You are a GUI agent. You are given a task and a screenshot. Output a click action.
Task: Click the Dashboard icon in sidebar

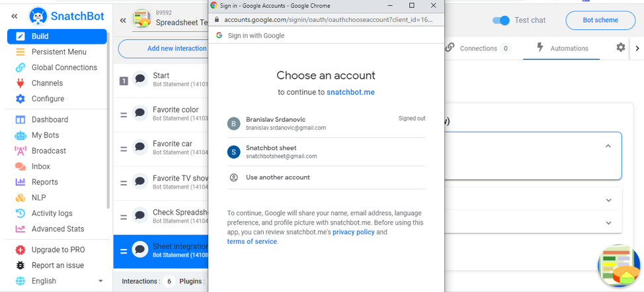tap(20, 120)
